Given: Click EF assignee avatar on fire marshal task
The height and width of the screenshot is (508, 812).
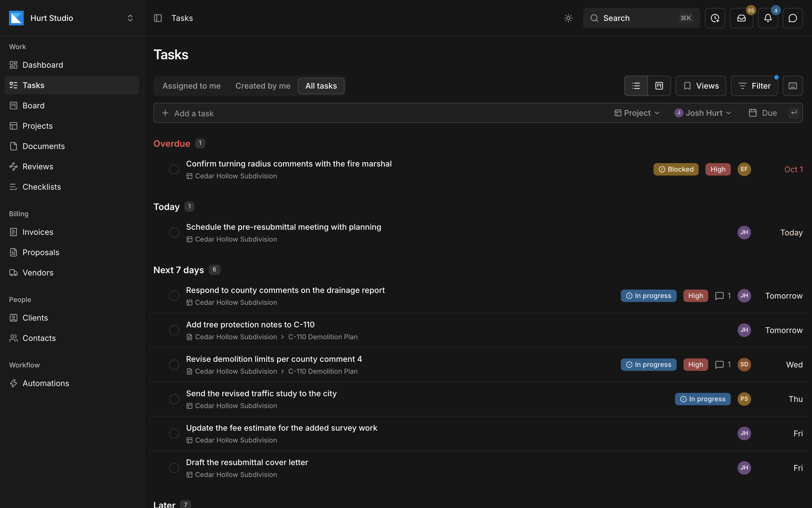Looking at the screenshot, I should click(744, 169).
